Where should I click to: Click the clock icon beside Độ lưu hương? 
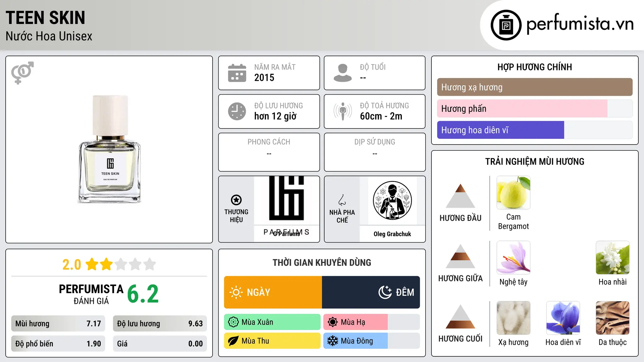pos(237,111)
